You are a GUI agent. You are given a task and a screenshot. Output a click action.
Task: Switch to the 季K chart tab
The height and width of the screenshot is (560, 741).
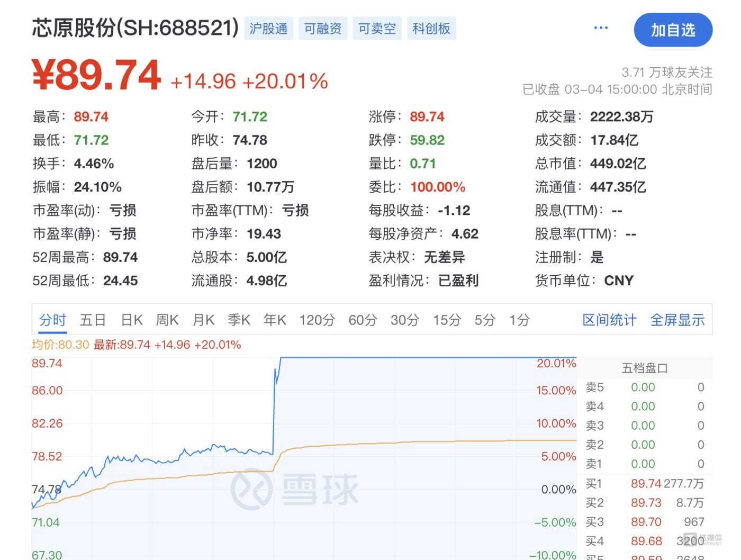(239, 320)
